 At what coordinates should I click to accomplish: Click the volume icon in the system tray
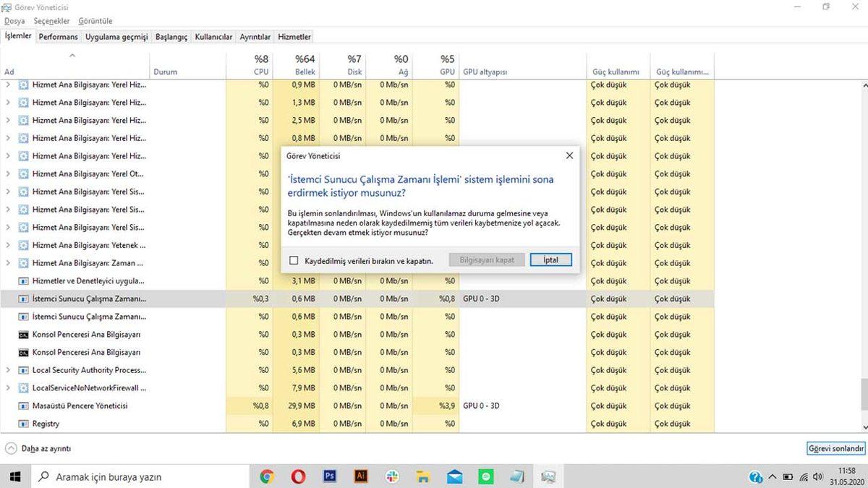point(818,477)
